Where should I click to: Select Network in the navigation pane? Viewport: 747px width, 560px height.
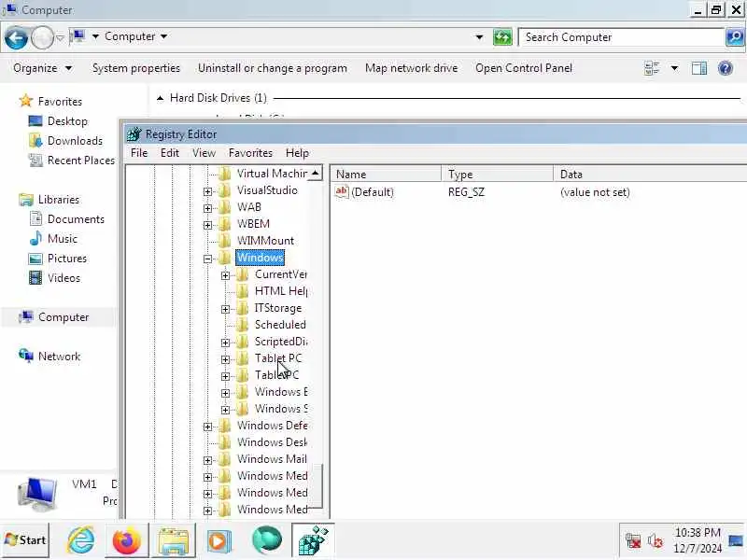coord(59,357)
